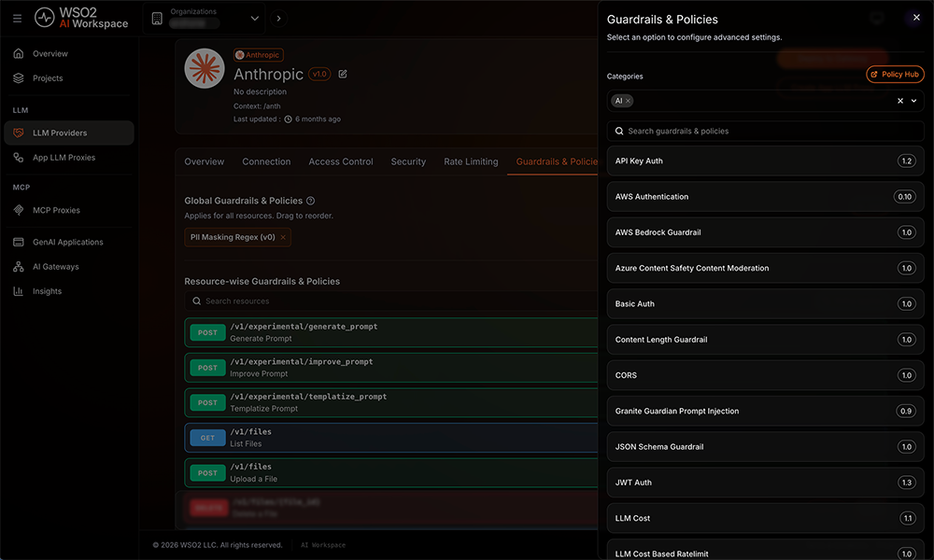Select the CORS policy
Image resolution: width=934 pixels, height=560 pixels.
click(x=766, y=375)
